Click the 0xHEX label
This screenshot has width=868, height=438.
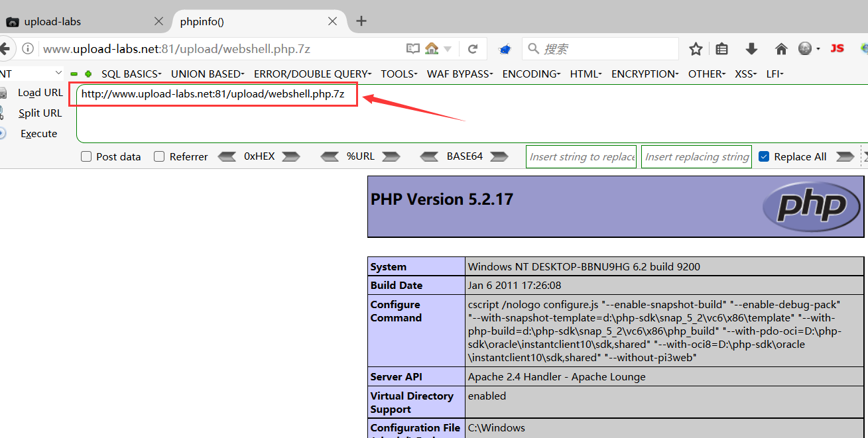[259, 156]
